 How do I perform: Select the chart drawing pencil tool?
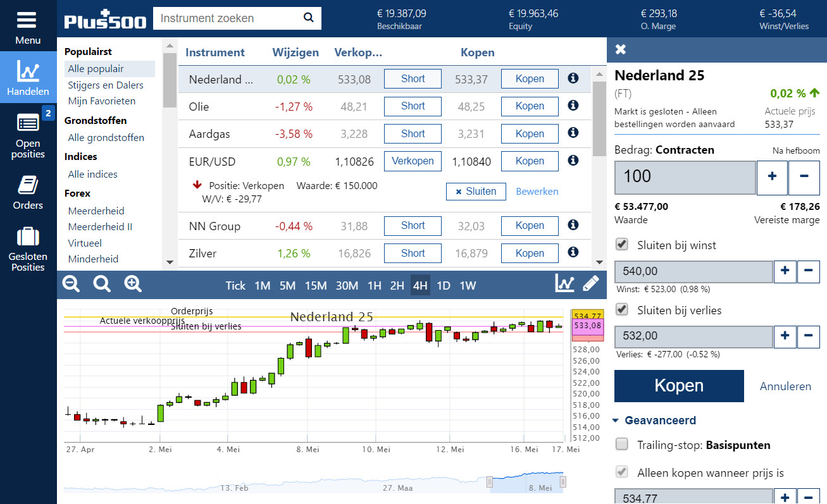click(590, 283)
